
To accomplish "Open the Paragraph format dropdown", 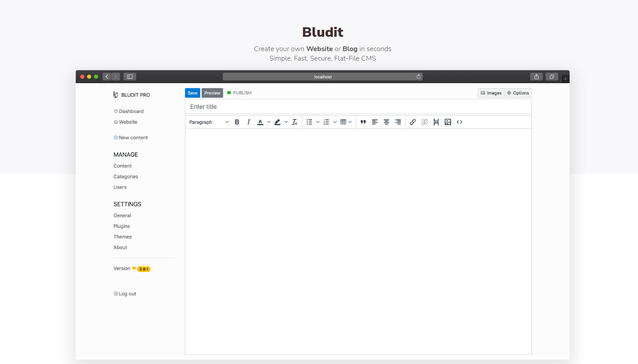I will pyautogui.click(x=209, y=122).
